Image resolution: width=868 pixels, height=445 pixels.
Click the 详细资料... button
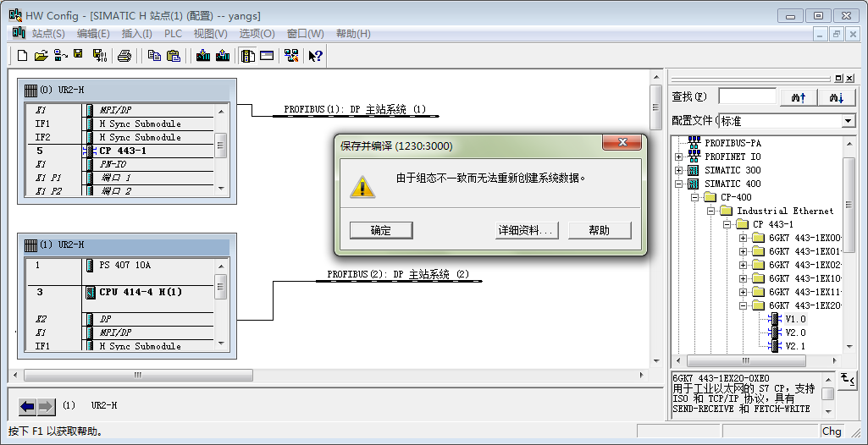[x=527, y=230]
